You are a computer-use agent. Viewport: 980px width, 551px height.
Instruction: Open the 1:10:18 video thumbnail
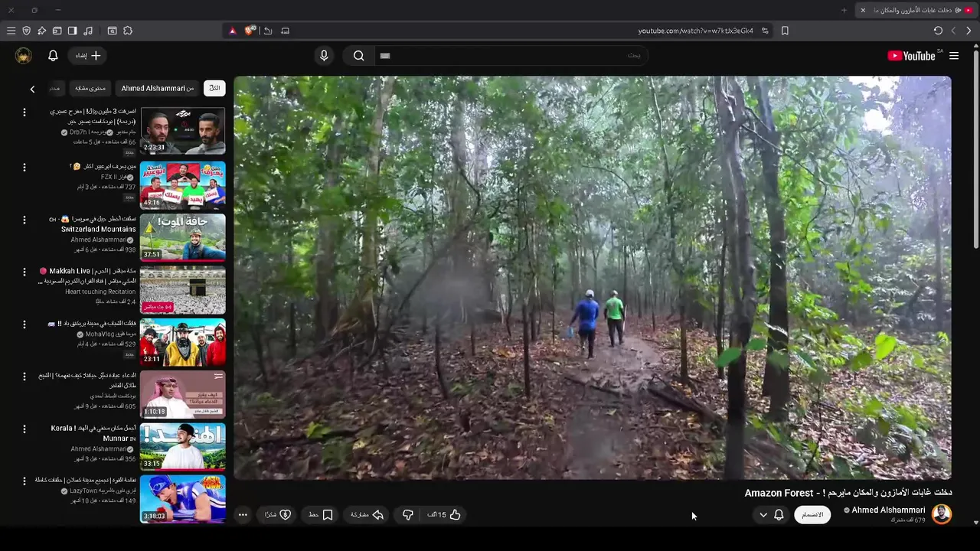(183, 395)
